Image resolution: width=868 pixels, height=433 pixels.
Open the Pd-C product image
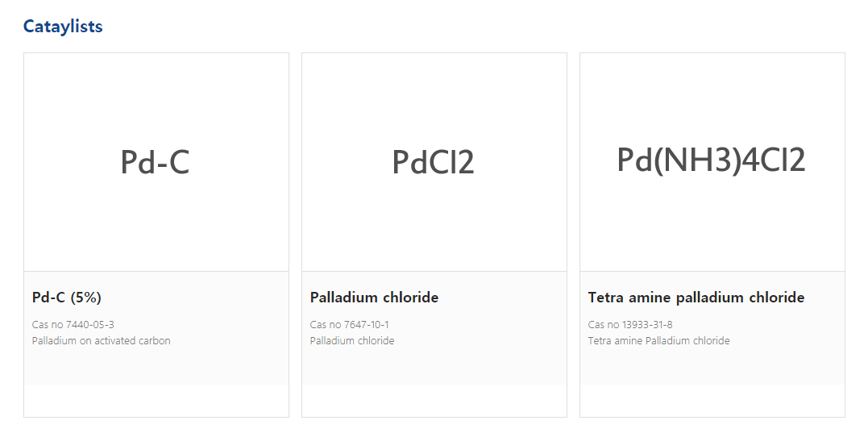pos(156,162)
